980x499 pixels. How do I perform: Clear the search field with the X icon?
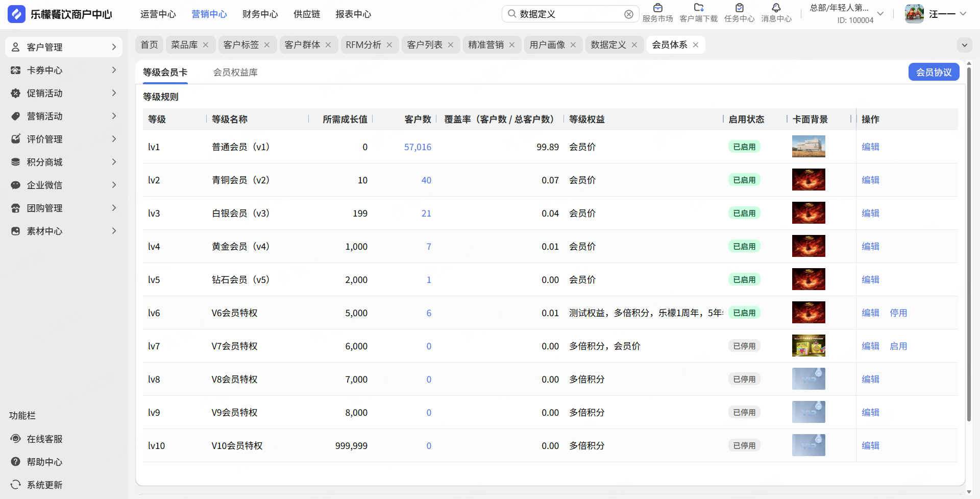coord(629,14)
